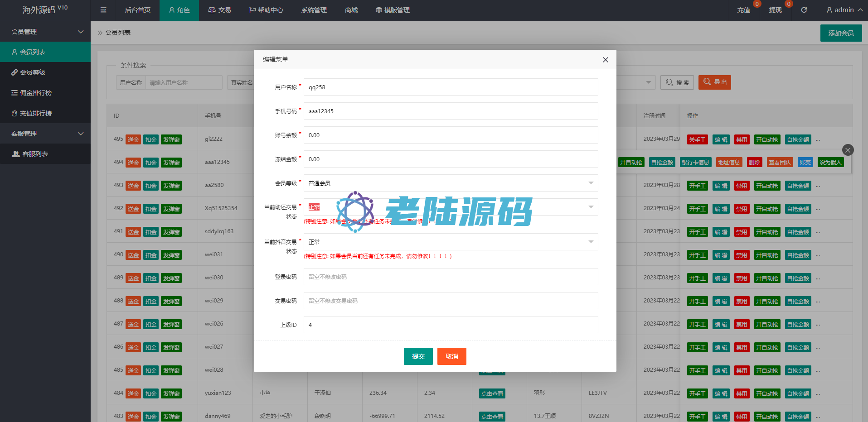
Task: Open 当前助还交易状态 dropdown
Action: click(451, 207)
